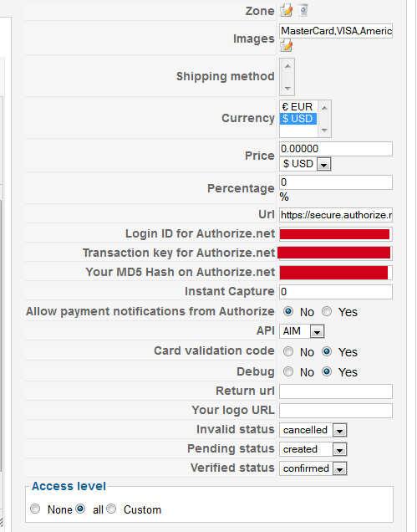Click the Return url field
Image resolution: width=417 pixels, height=532 pixels.
tap(336, 391)
